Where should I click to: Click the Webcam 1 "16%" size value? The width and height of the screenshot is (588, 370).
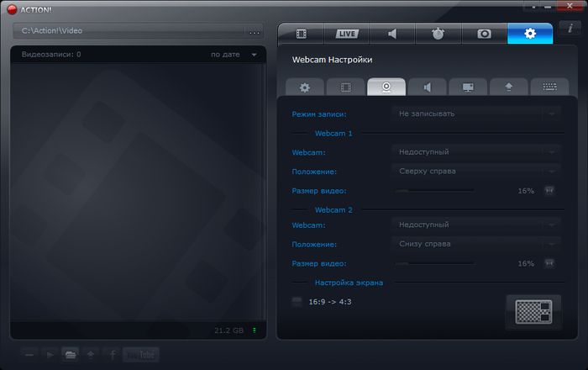[526, 191]
